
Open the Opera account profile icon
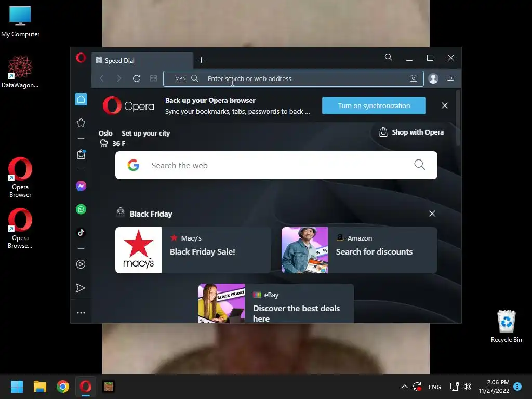(x=433, y=78)
